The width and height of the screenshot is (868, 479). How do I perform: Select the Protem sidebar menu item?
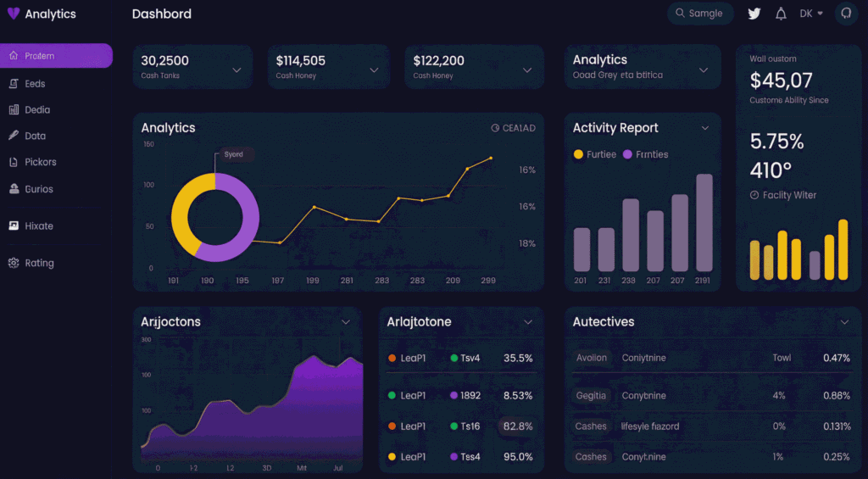click(57, 56)
